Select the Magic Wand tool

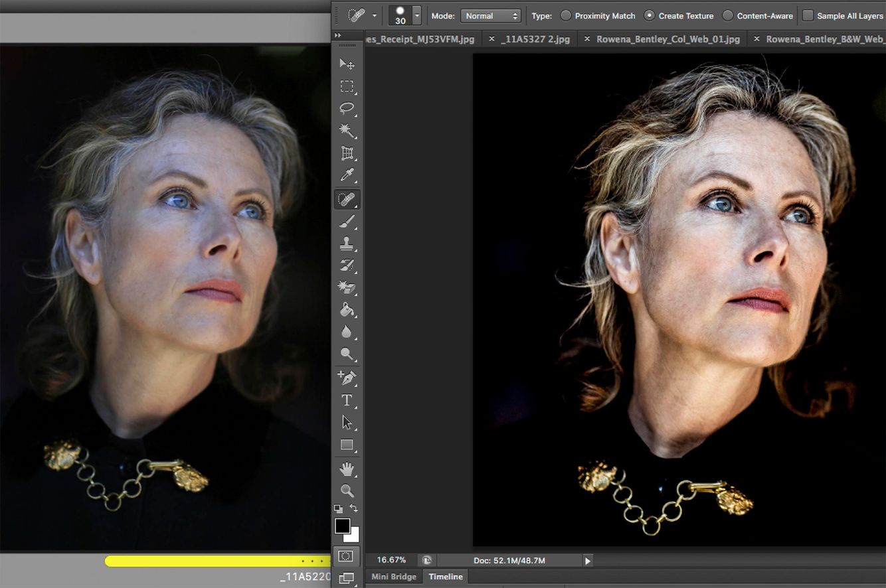[x=347, y=131]
